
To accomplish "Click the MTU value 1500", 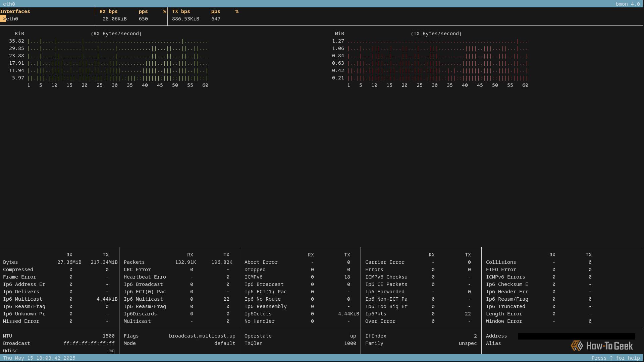I will coord(108,336).
